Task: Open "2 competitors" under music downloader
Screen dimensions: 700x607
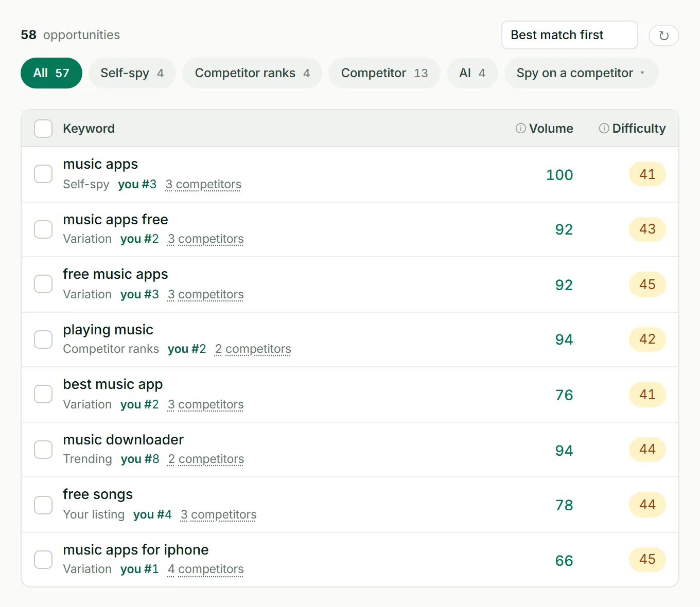Action: pyautogui.click(x=206, y=459)
